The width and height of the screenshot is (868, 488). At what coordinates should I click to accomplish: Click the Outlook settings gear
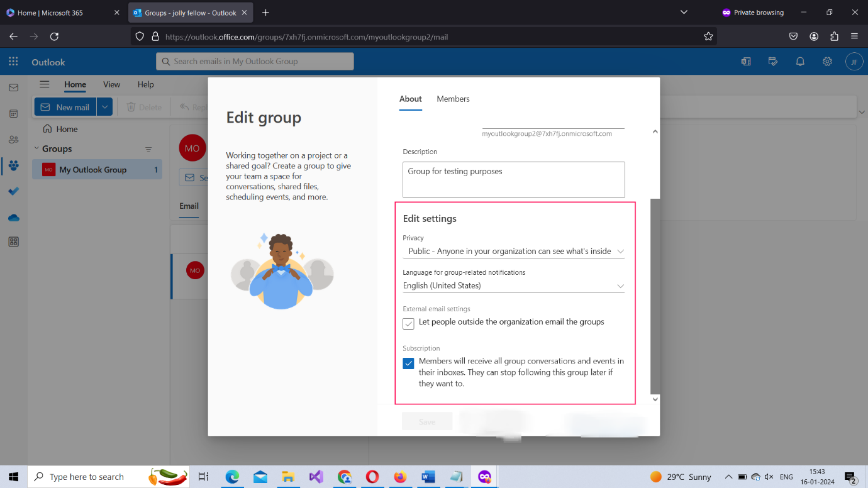click(x=827, y=62)
